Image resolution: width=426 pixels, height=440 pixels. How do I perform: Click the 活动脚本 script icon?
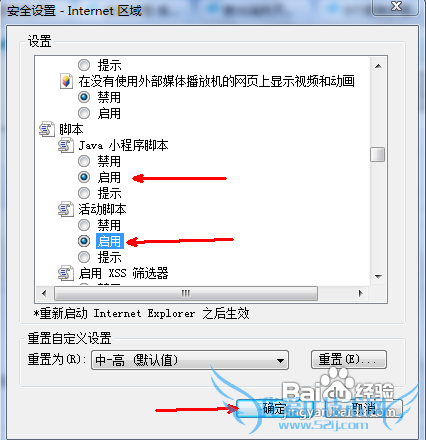tap(66, 209)
